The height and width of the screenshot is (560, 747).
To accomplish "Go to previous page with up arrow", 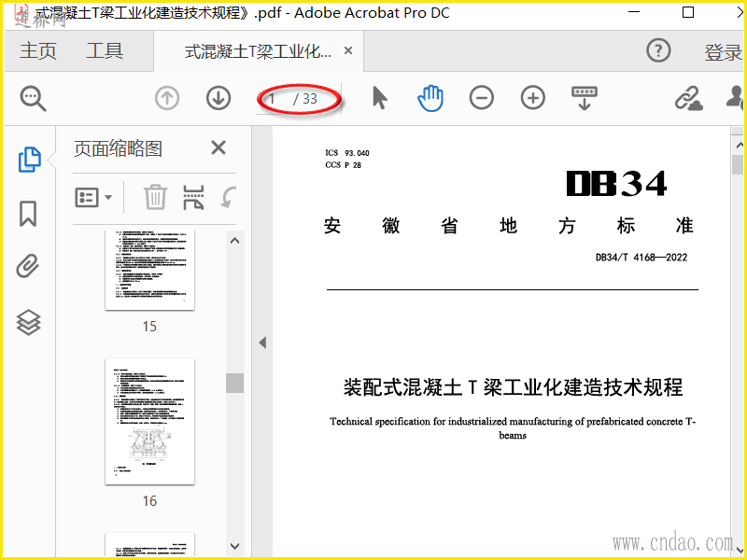I will pyautogui.click(x=167, y=99).
